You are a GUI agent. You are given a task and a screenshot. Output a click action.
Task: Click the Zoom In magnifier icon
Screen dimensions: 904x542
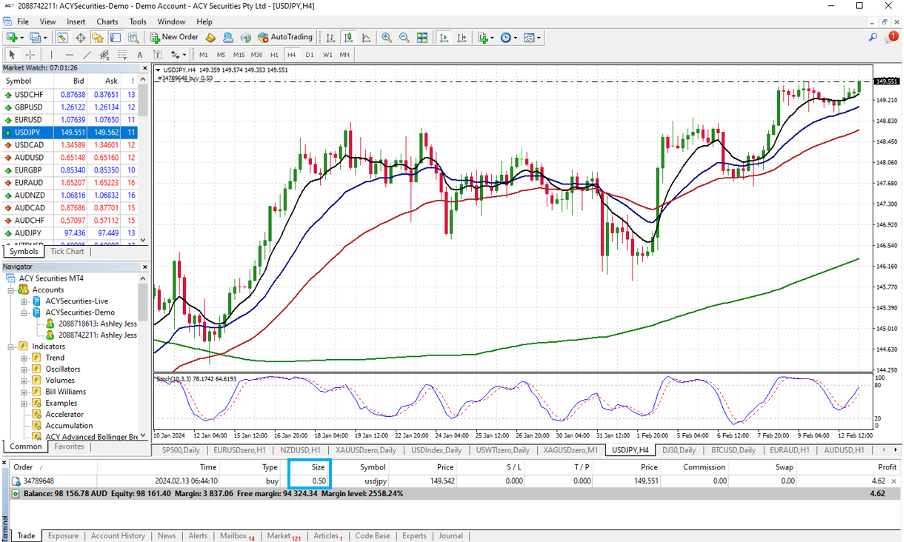(x=387, y=37)
